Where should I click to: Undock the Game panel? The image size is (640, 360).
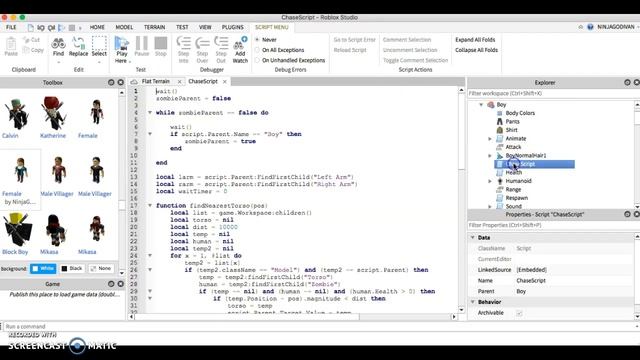coord(111,284)
